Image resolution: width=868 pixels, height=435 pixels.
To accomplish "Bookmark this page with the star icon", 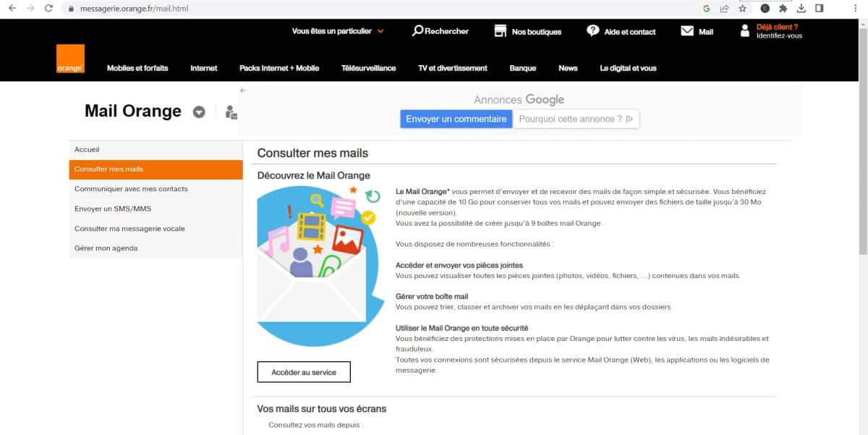I will [743, 9].
